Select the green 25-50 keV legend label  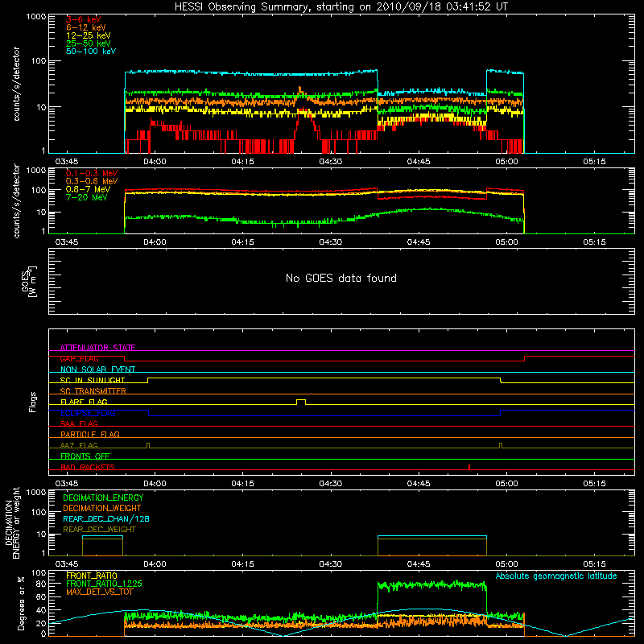tap(89, 43)
